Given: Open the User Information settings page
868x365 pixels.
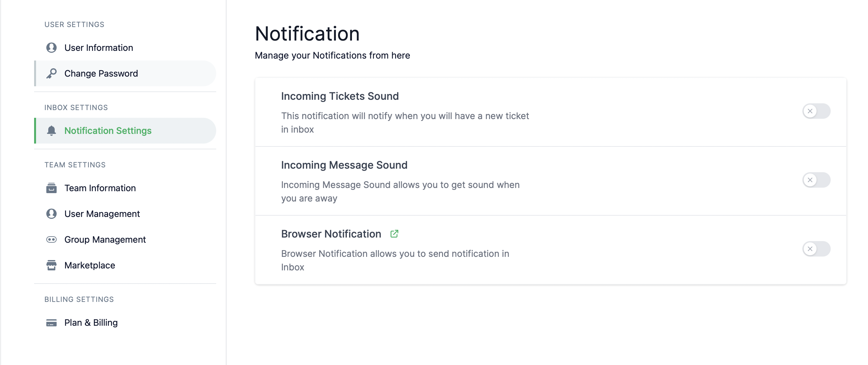Looking at the screenshot, I should (x=98, y=48).
